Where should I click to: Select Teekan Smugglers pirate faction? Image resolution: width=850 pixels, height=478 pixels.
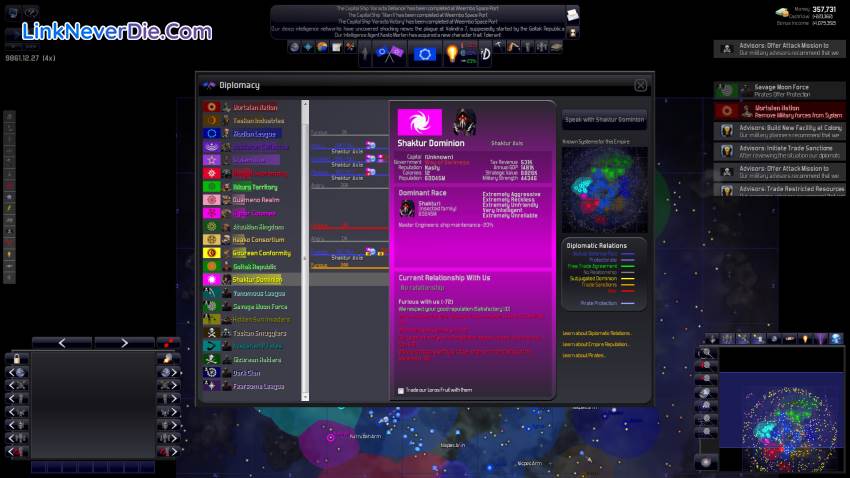(x=252, y=333)
